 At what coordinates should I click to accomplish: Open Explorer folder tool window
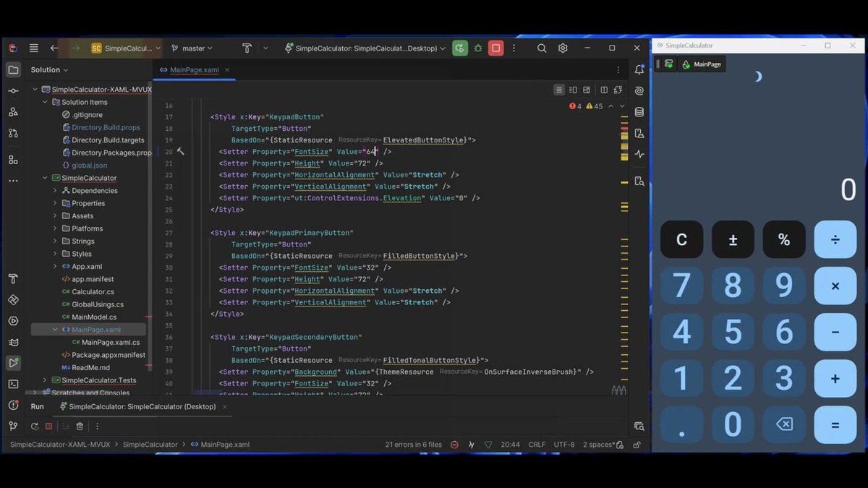[13, 70]
